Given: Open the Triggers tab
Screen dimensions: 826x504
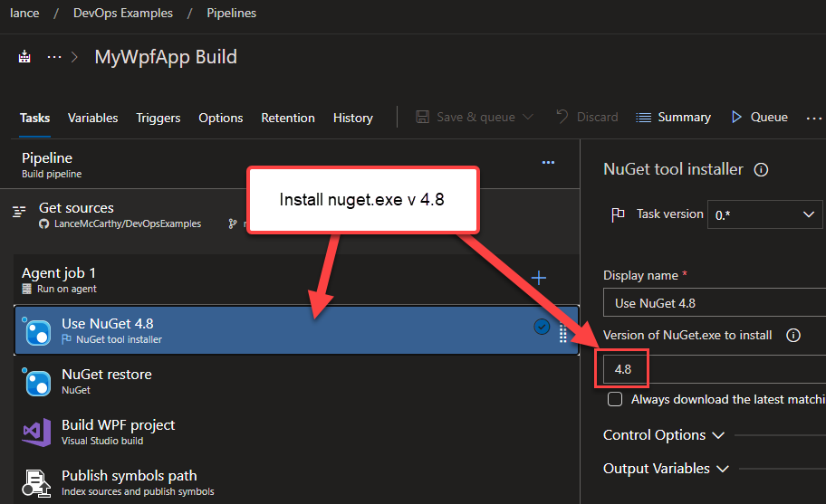Looking at the screenshot, I should (x=158, y=118).
